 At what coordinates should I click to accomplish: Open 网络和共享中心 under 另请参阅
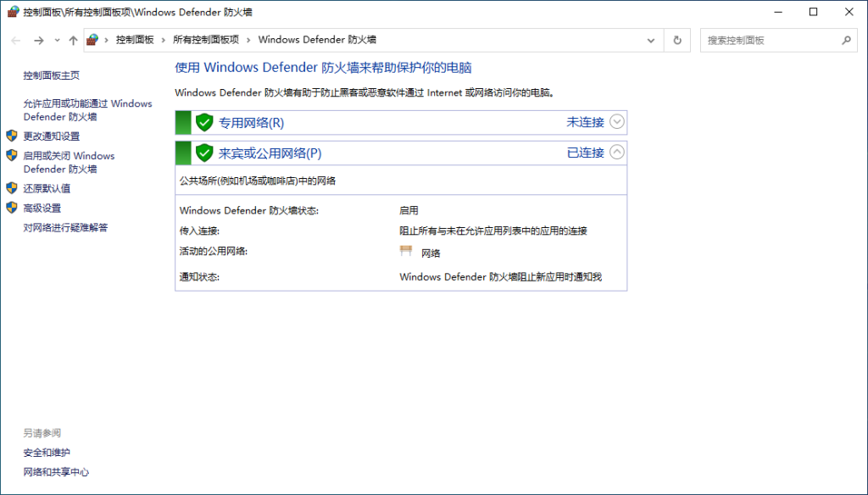coord(55,472)
